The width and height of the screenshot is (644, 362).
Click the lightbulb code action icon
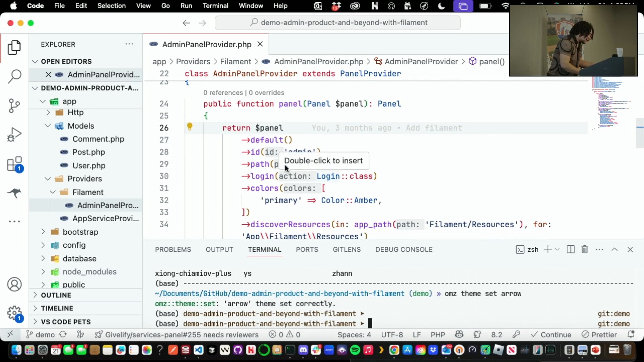(x=190, y=127)
